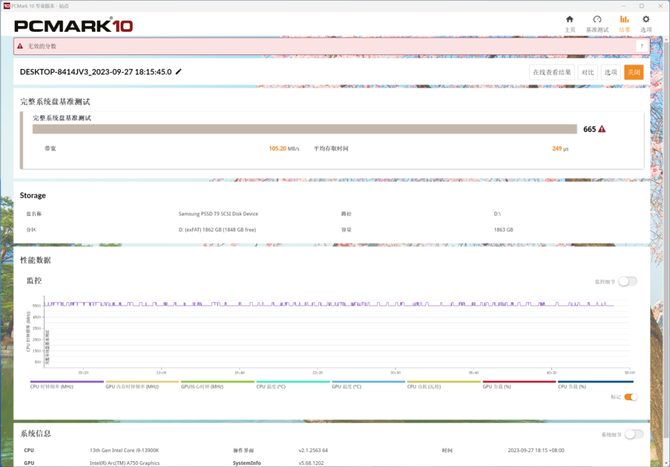Toggle CPU power legend item
Image resolution: width=670 pixels, height=467 pixels.
click(x=444, y=385)
